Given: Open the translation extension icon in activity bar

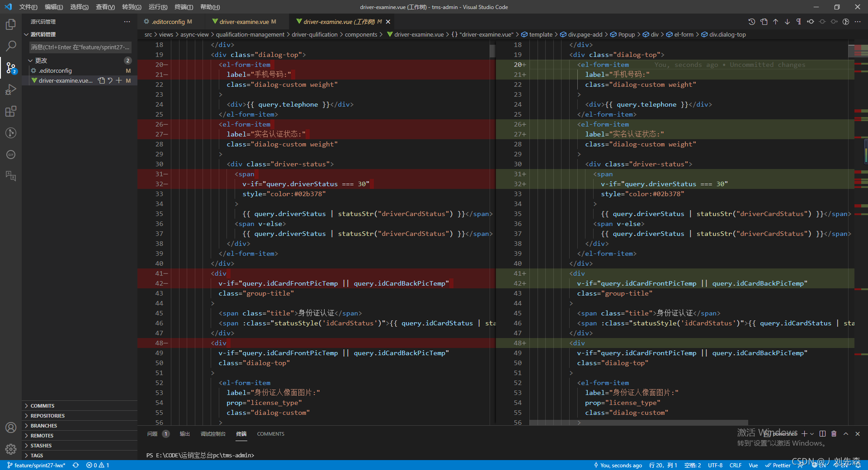Looking at the screenshot, I should [11, 176].
